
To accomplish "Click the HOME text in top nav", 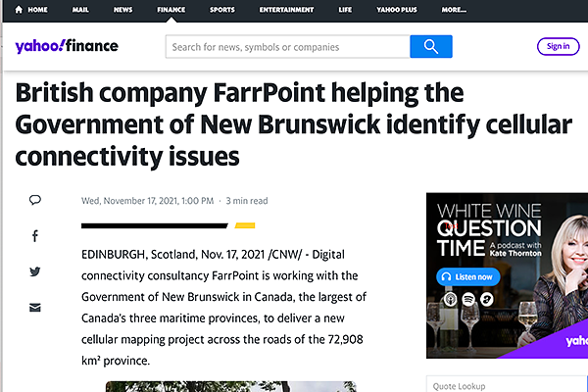I will point(37,10).
